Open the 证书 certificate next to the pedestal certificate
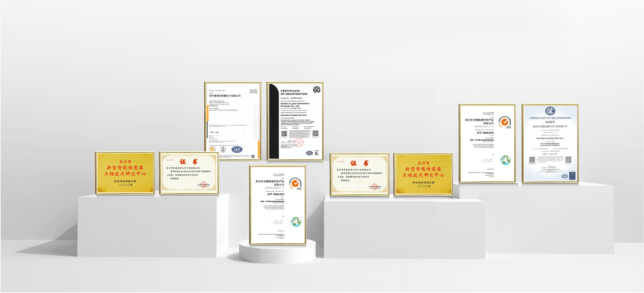This screenshot has height=293, width=644. [360, 175]
